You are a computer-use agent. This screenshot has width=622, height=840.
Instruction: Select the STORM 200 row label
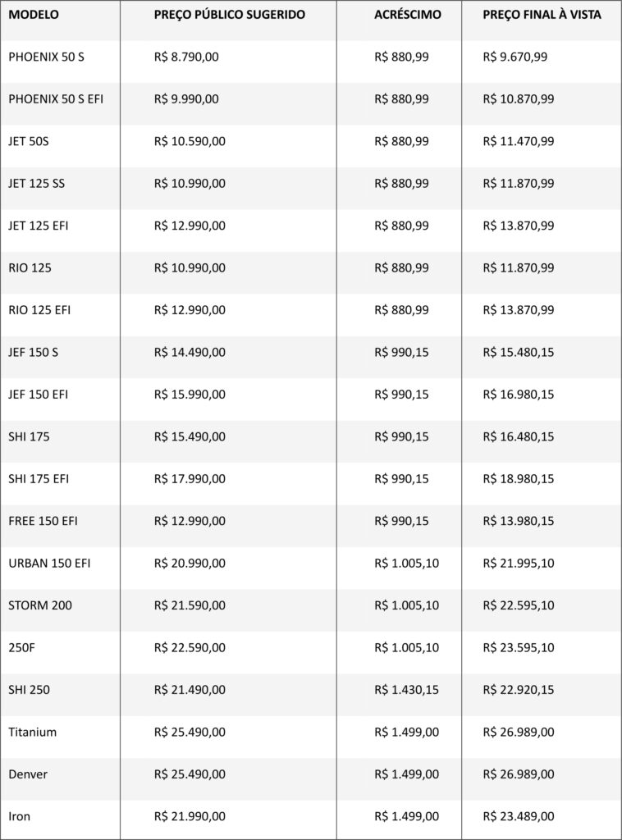(x=40, y=605)
